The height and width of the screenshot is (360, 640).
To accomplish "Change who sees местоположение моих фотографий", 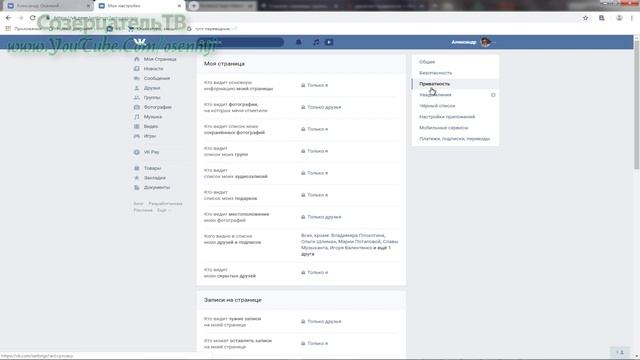I will (x=321, y=217).
